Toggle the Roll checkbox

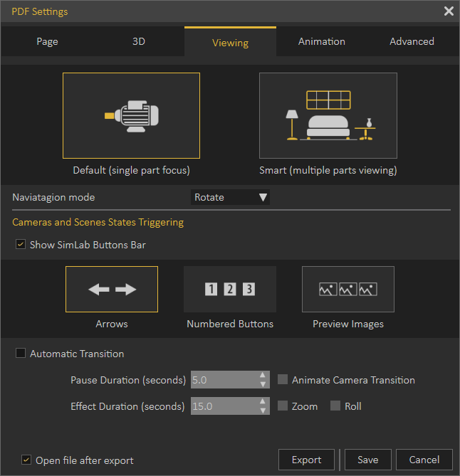335,406
